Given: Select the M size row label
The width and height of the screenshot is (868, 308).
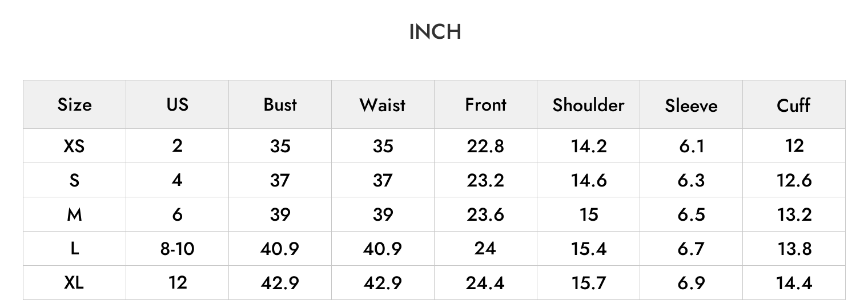Looking at the screenshot, I should [74, 214].
